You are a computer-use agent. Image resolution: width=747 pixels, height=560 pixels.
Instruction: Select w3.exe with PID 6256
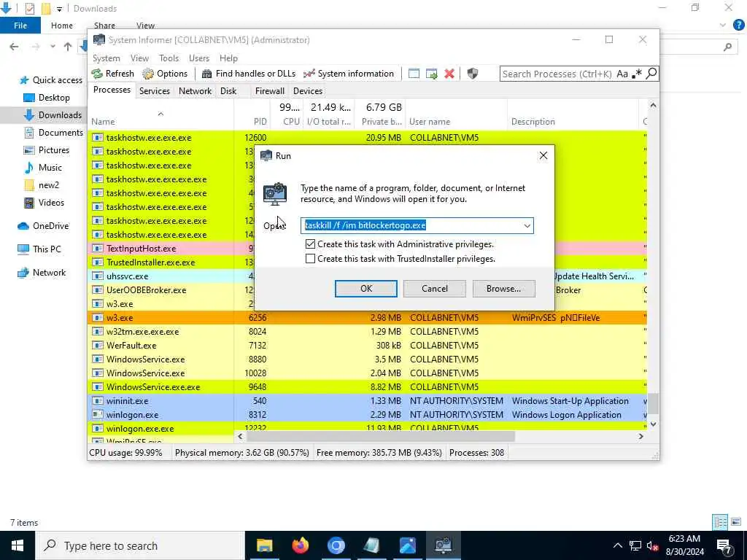click(x=368, y=318)
